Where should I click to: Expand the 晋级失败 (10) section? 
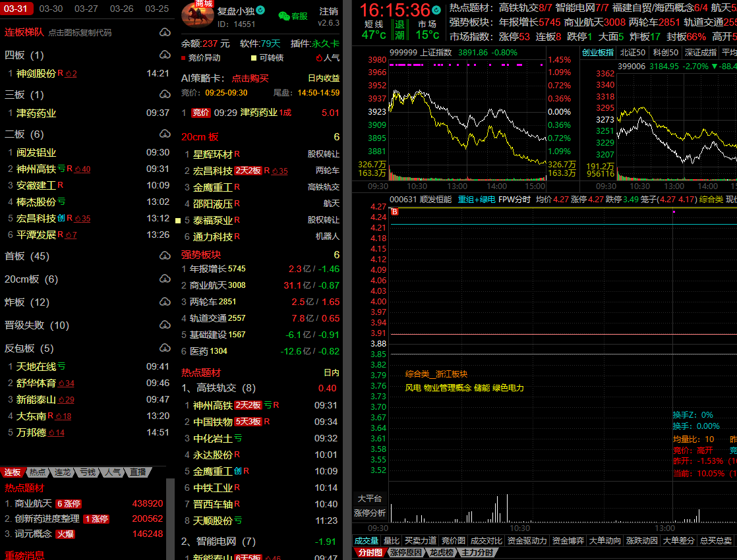pyautogui.click(x=36, y=325)
